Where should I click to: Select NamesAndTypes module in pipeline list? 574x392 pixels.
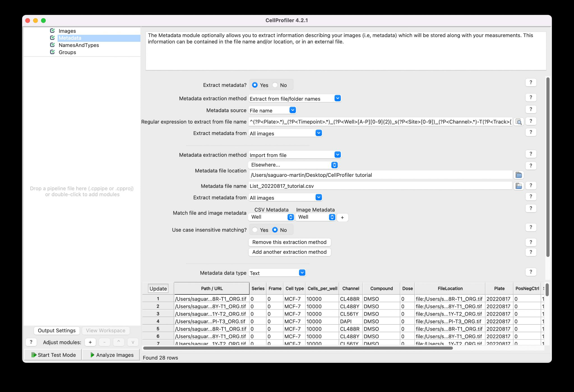[79, 45]
